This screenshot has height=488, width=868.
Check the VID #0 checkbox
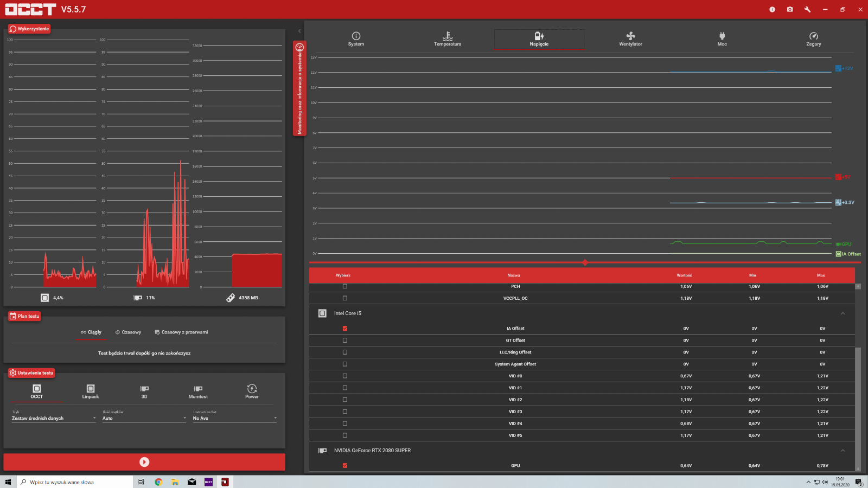pos(345,376)
